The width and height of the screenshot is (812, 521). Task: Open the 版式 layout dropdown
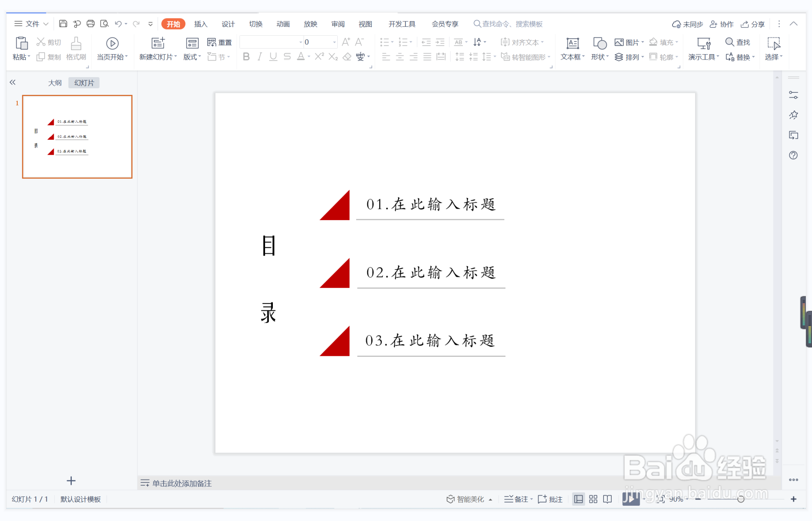click(x=192, y=57)
